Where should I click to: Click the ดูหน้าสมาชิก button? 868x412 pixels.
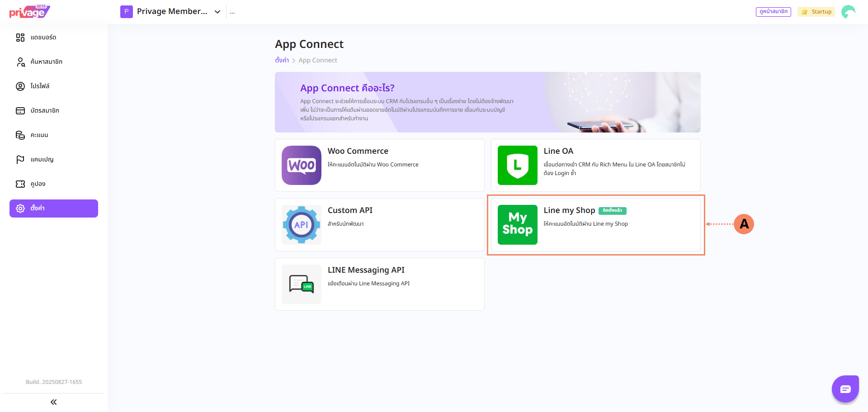point(773,12)
